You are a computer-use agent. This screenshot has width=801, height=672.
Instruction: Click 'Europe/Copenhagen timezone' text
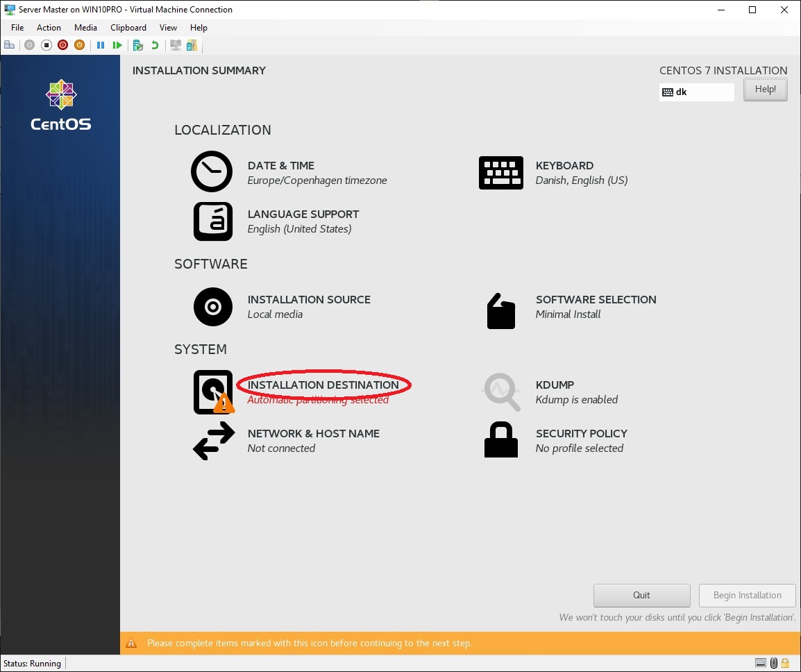317,180
